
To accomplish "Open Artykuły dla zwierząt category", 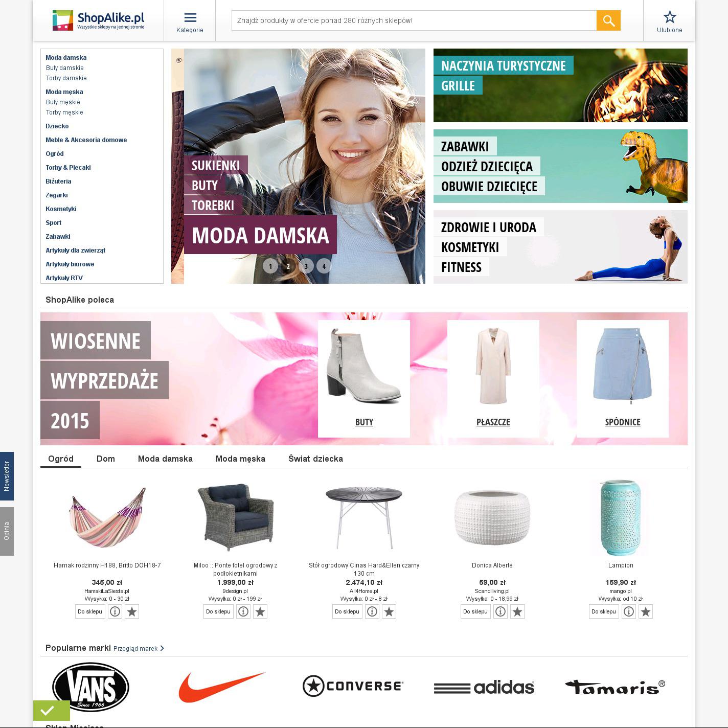I will pos(76,251).
